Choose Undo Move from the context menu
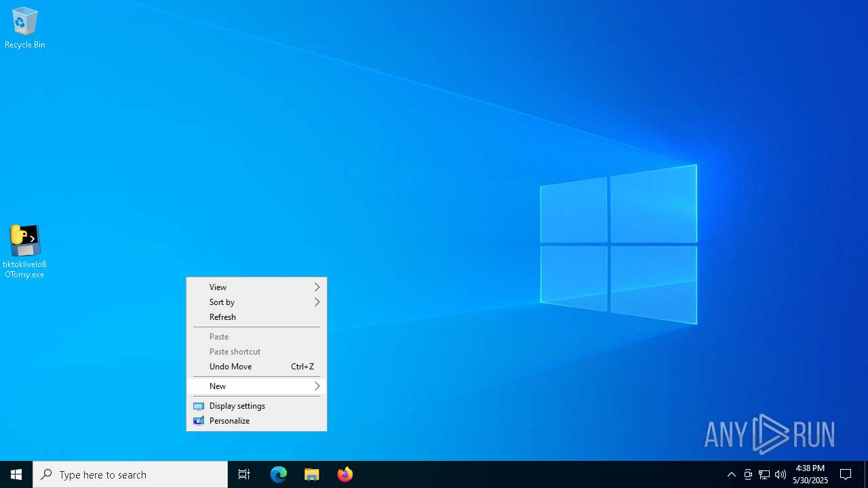 tap(256, 367)
